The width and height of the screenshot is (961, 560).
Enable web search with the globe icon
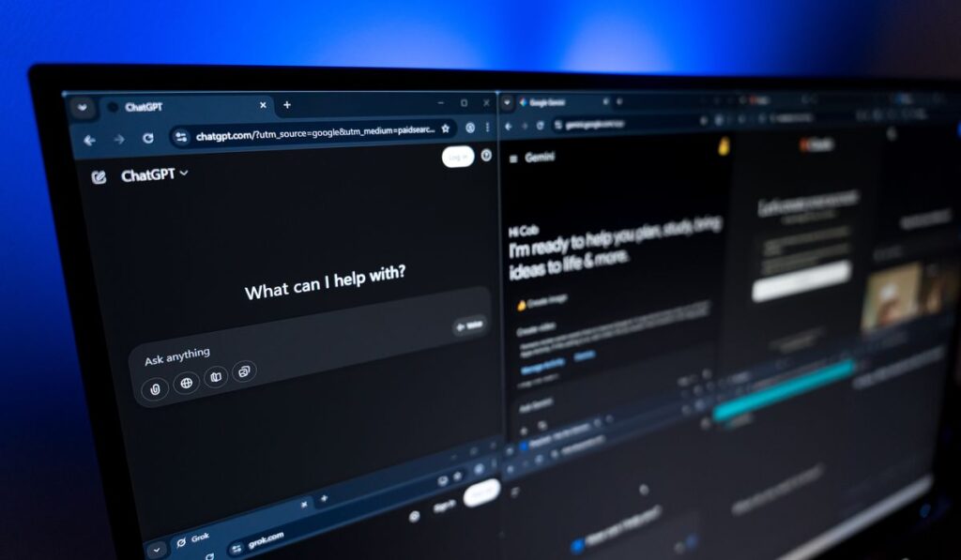coord(186,383)
